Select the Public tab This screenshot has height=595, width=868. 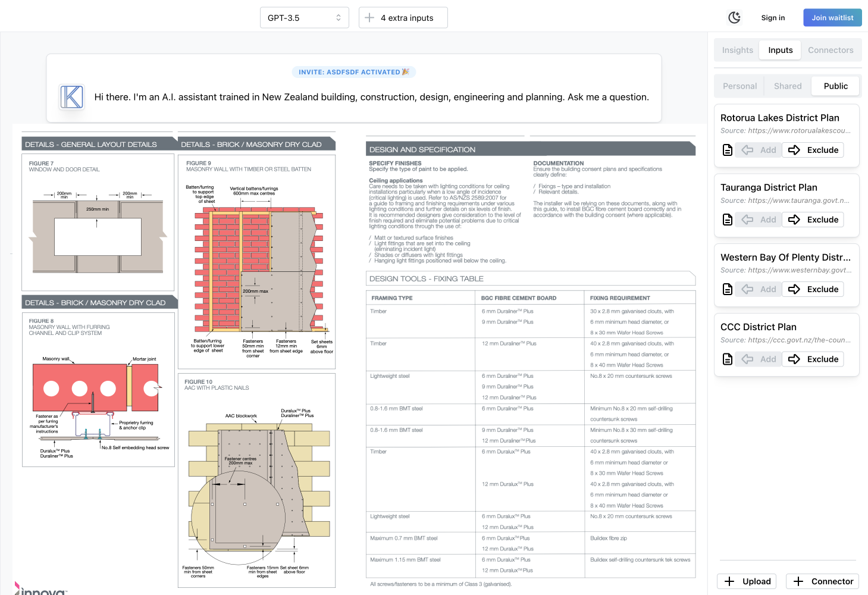[835, 86]
